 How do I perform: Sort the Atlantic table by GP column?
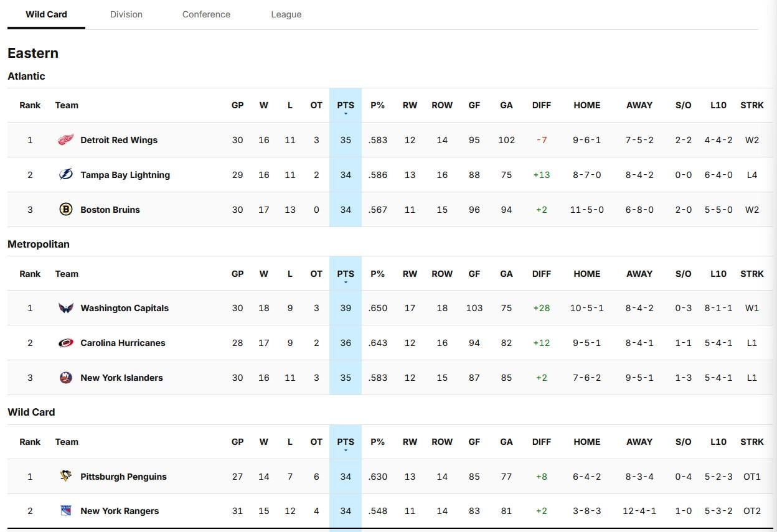pos(237,105)
